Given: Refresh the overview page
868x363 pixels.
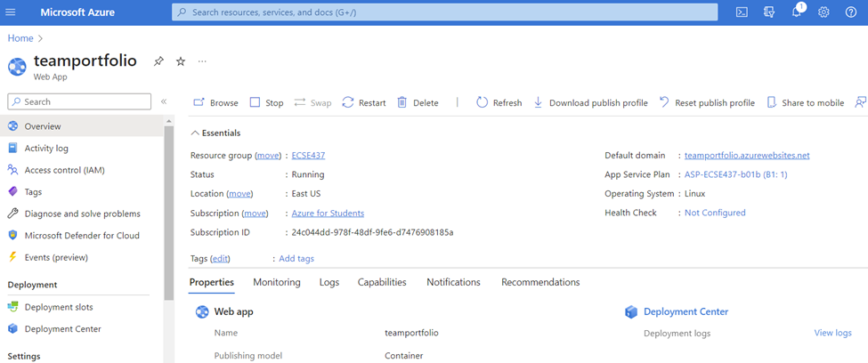Looking at the screenshot, I should coord(499,103).
